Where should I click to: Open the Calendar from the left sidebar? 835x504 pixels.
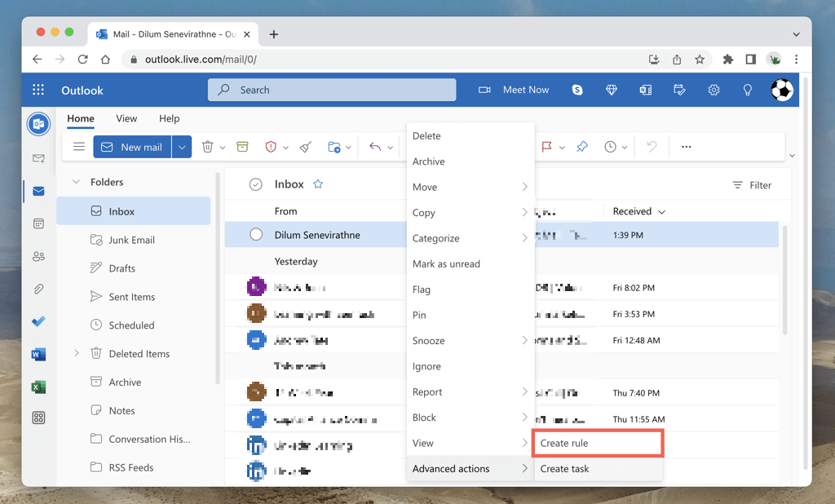click(38, 223)
